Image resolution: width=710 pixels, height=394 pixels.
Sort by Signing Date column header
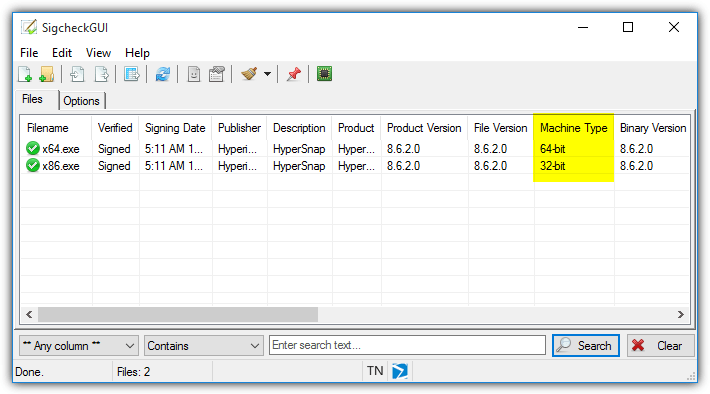coord(175,128)
